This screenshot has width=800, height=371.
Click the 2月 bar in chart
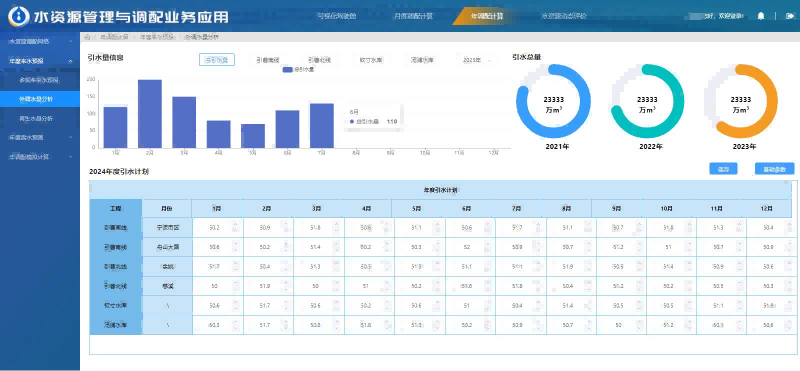click(150, 114)
